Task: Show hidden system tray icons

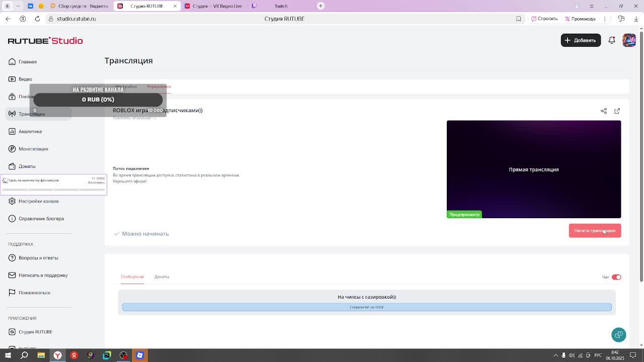Action: pyautogui.click(x=555, y=355)
